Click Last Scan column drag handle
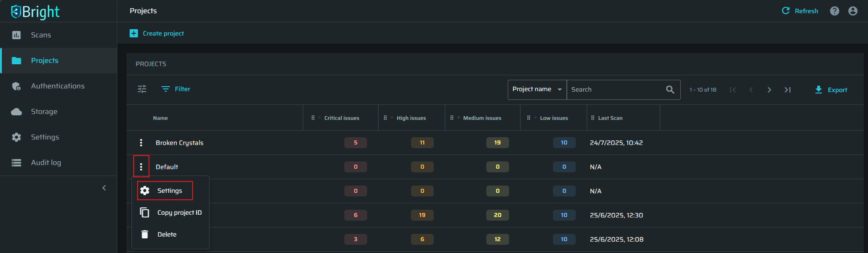 [593, 118]
